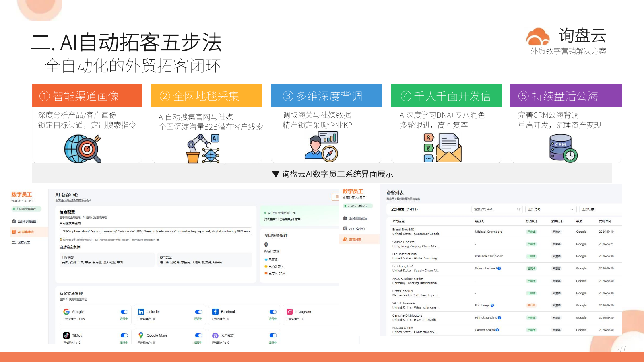Click the ③ 多维深度背调 step header

pyautogui.click(x=326, y=96)
